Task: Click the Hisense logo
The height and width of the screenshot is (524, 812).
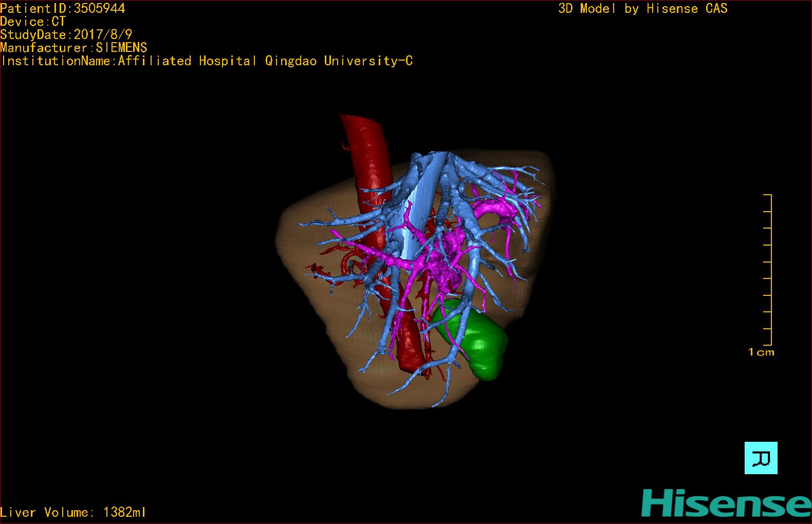Action: (726, 503)
